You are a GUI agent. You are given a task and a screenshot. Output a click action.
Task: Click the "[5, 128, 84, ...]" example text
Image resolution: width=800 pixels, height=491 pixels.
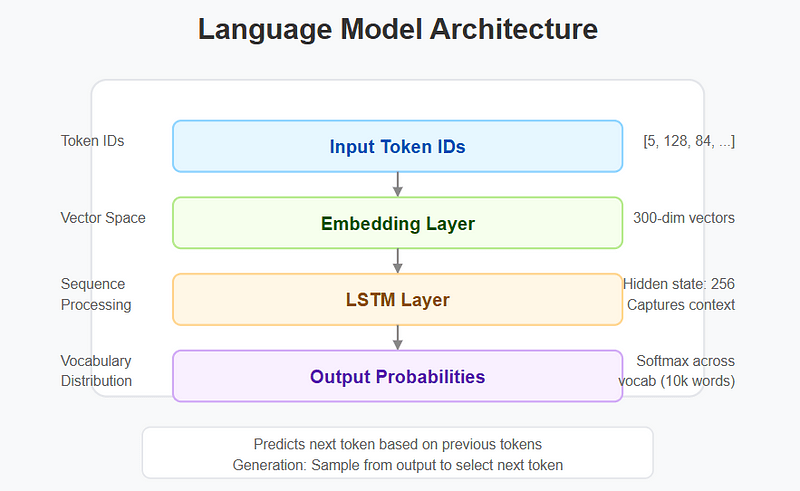pos(689,141)
